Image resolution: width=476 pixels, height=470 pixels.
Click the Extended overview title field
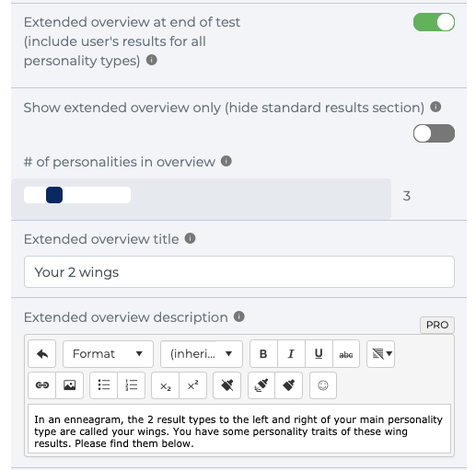click(239, 272)
